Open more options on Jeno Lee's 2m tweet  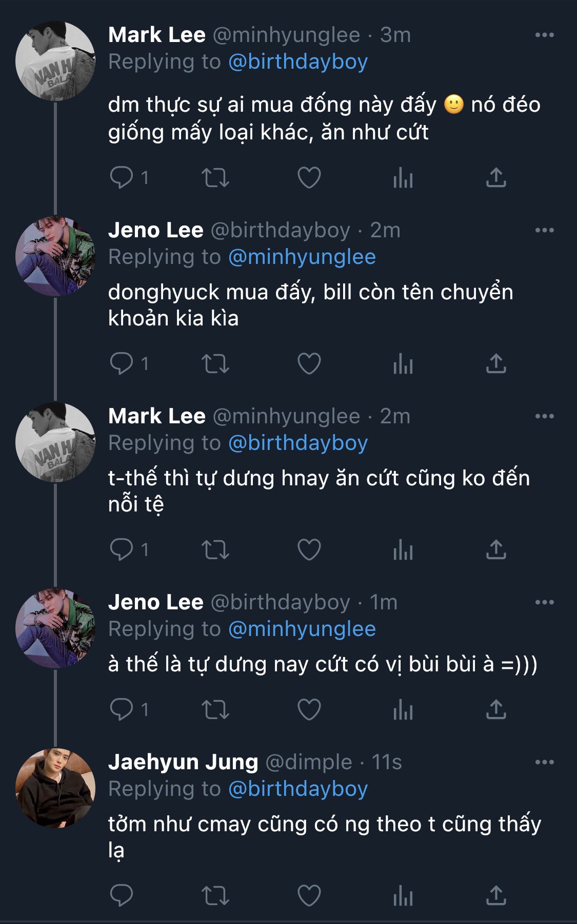tap(544, 230)
